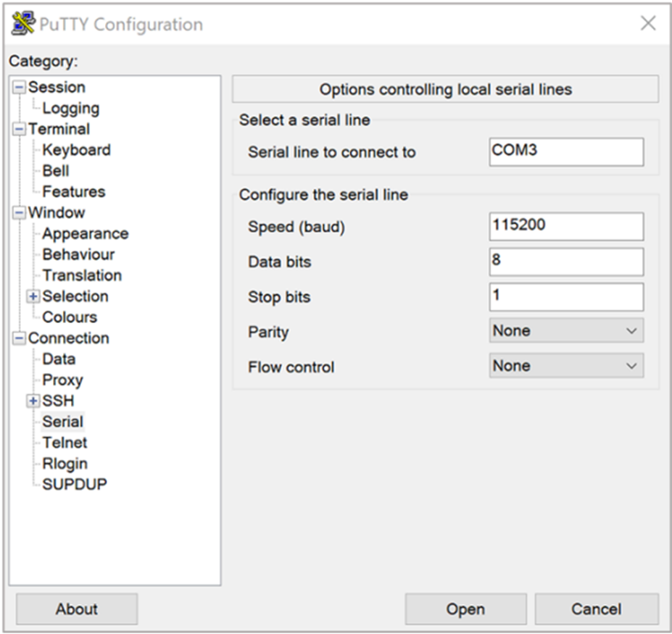Collapse the Connection tree node

click(x=19, y=338)
